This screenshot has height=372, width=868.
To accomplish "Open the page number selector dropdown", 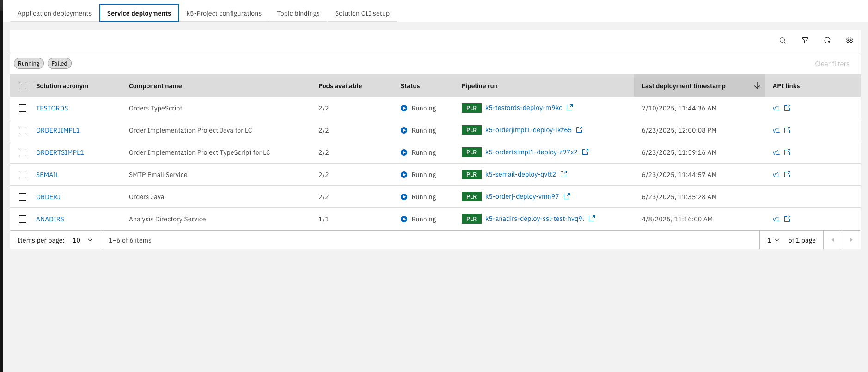I will point(773,240).
